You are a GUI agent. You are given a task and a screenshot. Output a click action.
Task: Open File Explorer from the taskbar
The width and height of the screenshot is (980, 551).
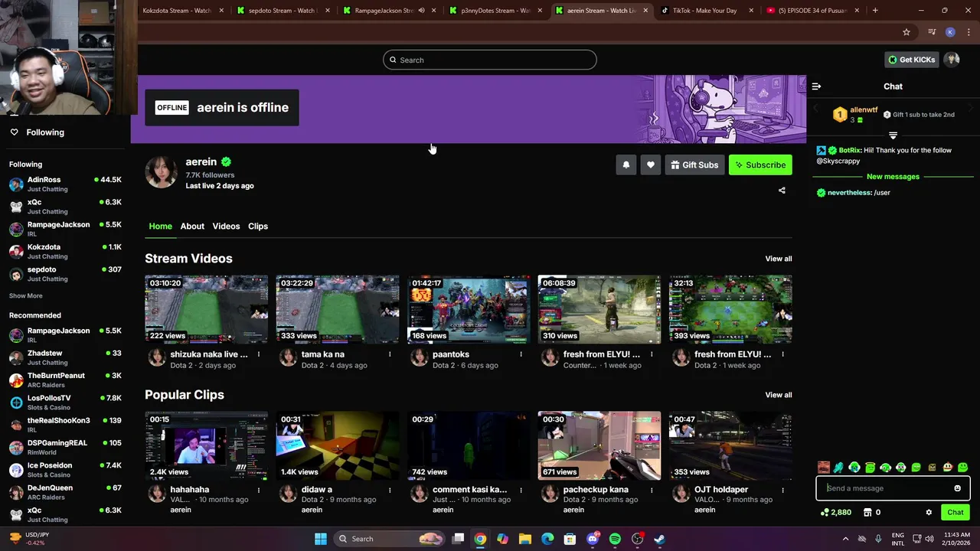click(x=525, y=539)
